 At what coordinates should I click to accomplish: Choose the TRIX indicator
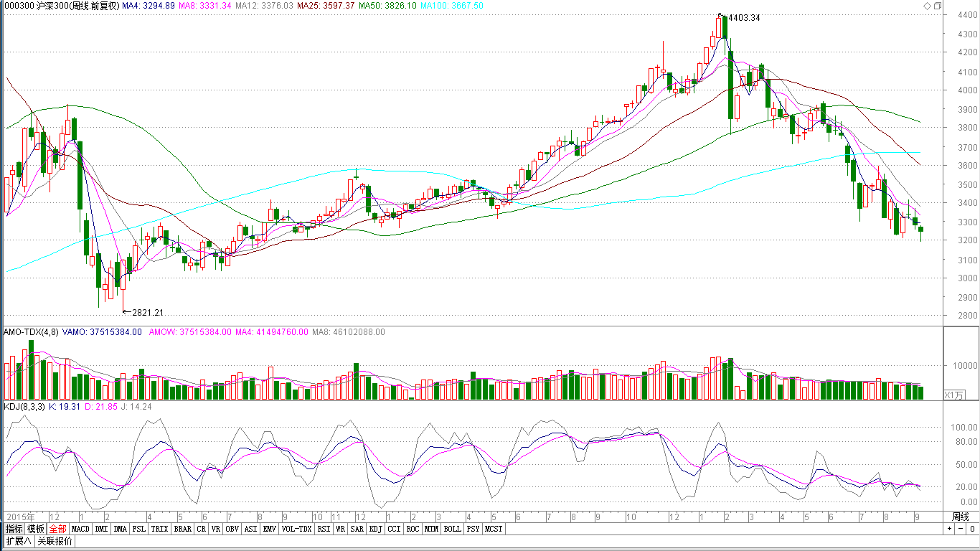click(159, 529)
